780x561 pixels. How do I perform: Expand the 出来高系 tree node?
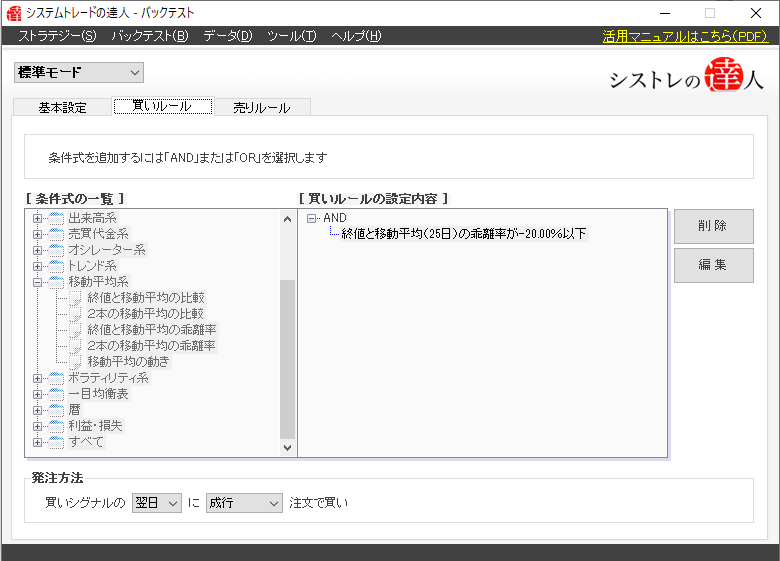(x=37, y=218)
